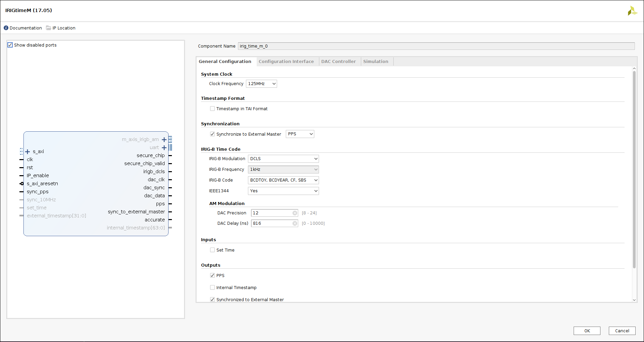Clear the DAC Precision field using X icon
644x342 pixels.
pos(295,213)
